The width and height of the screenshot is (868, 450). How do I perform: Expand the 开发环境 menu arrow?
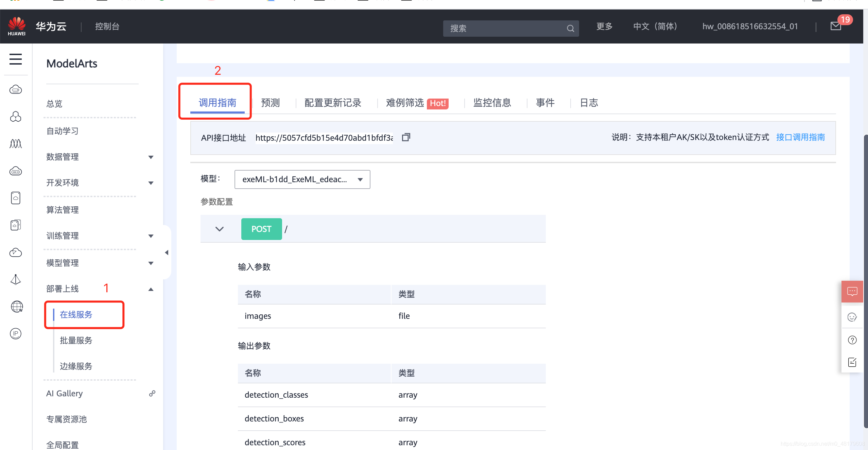[151, 183]
